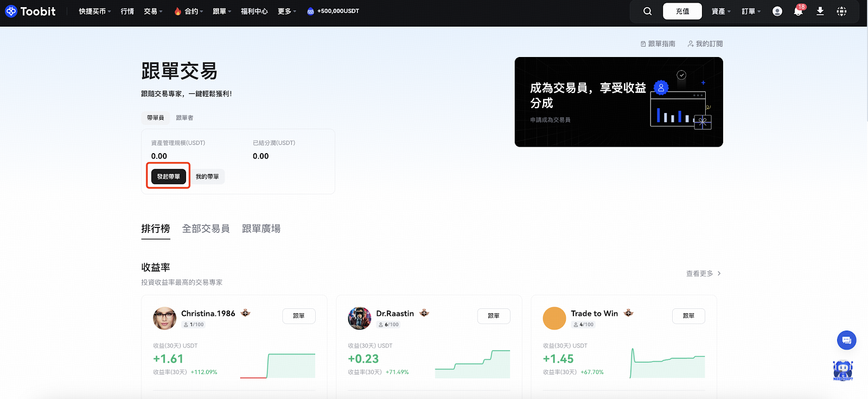This screenshot has width=868, height=399.
Task: Open the notifications bell icon
Action: [x=798, y=11]
